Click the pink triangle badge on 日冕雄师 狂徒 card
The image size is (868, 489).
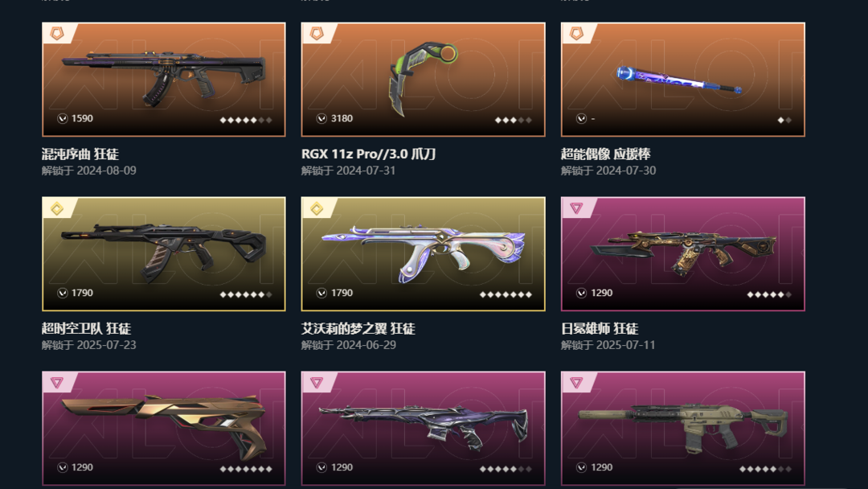click(x=576, y=208)
